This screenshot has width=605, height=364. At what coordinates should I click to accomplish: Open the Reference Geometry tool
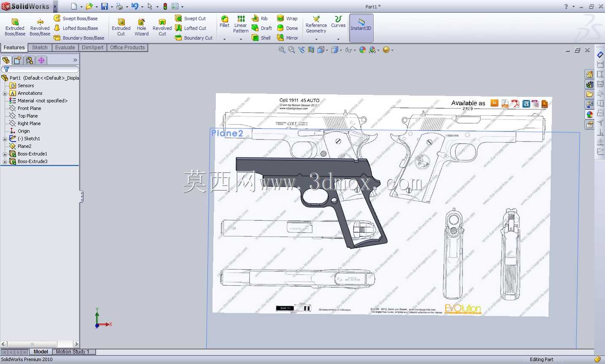(316, 24)
